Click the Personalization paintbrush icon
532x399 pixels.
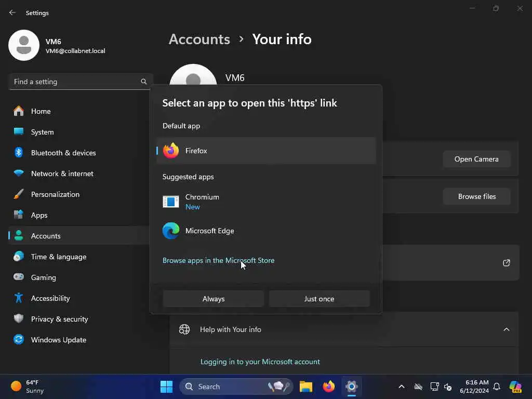tap(19, 194)
